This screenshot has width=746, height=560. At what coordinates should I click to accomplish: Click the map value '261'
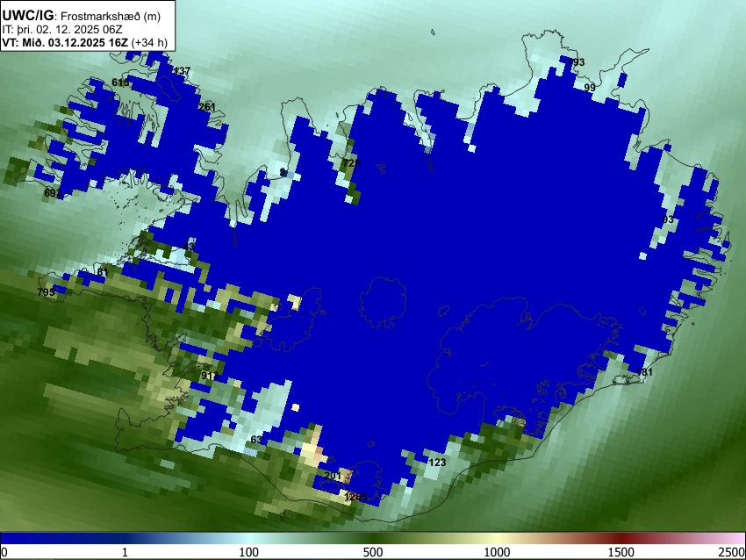[x=207, y=107]
